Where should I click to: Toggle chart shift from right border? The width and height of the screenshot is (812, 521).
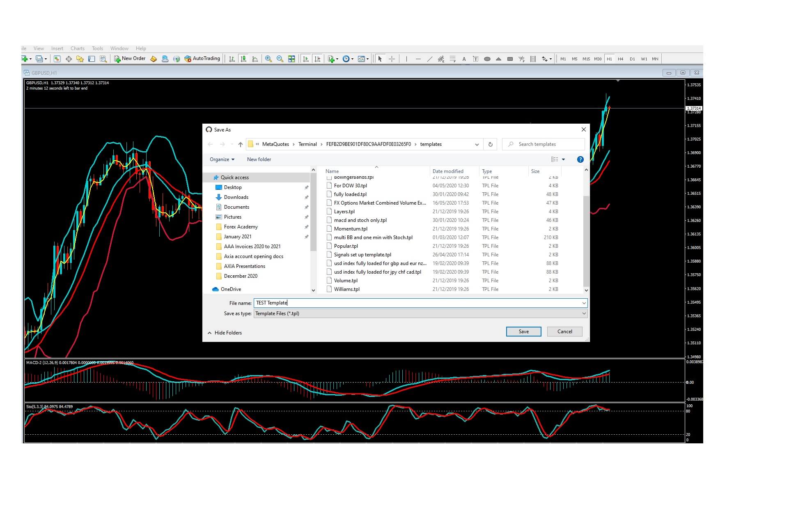click(317, 59)
